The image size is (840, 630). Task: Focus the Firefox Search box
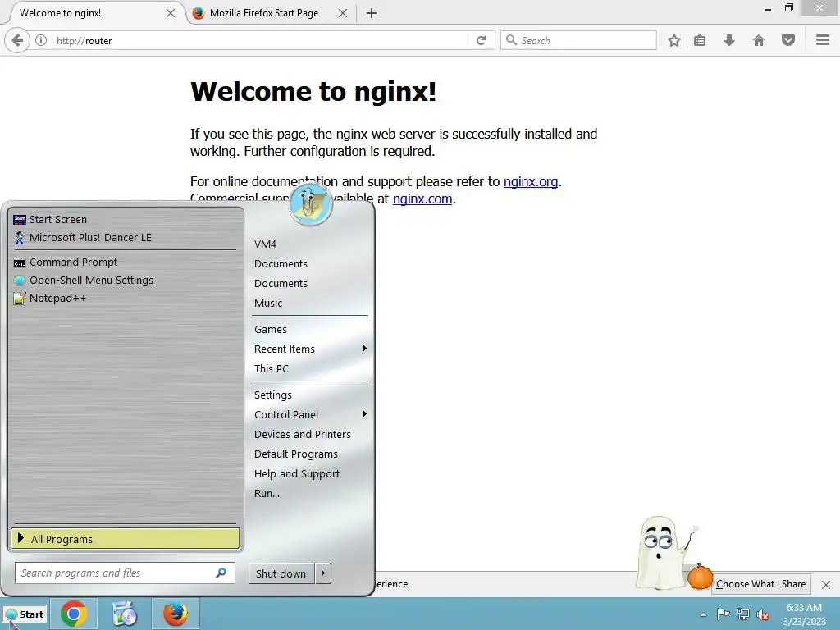[578, 40]
